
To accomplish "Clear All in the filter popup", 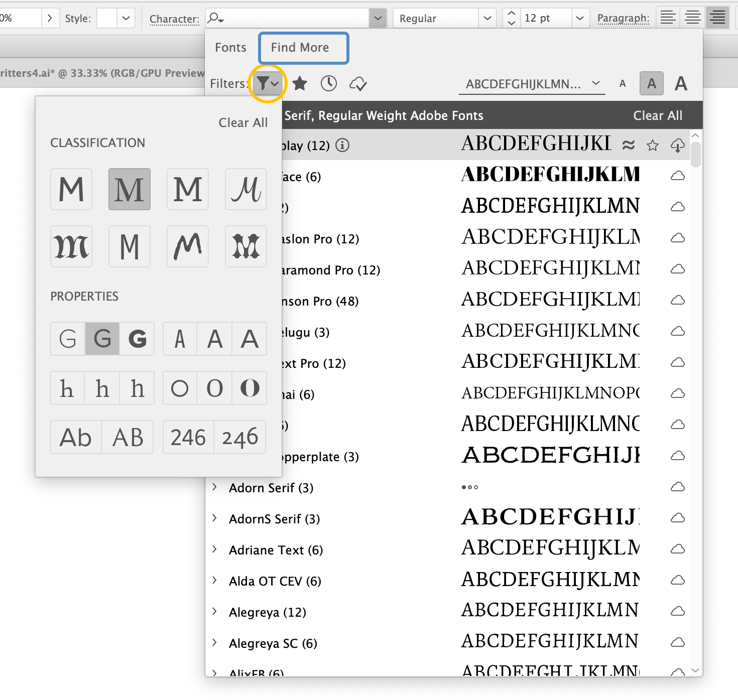I will (x=243, y=122).
